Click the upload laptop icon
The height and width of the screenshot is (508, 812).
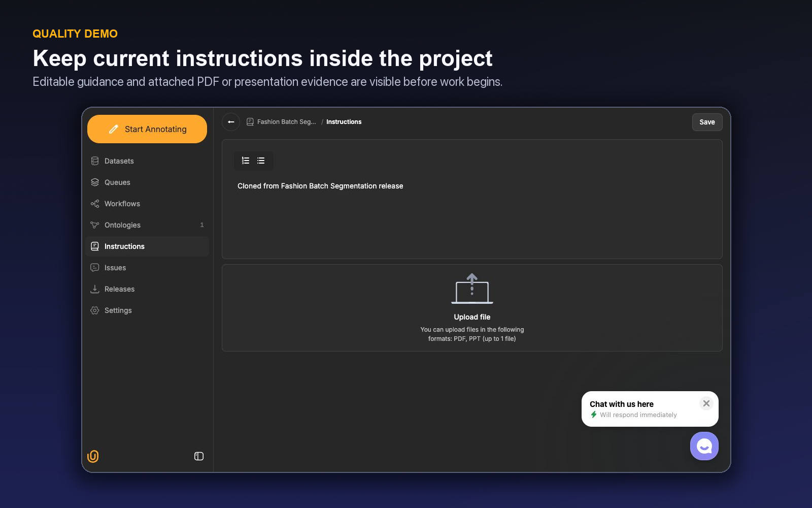pyautogui.click(x=472, y=289)
